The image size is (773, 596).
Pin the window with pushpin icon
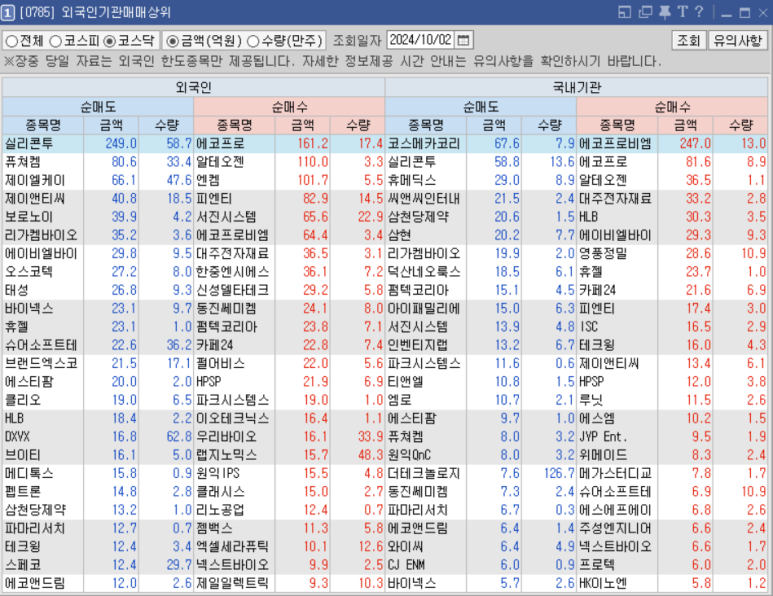665,12
